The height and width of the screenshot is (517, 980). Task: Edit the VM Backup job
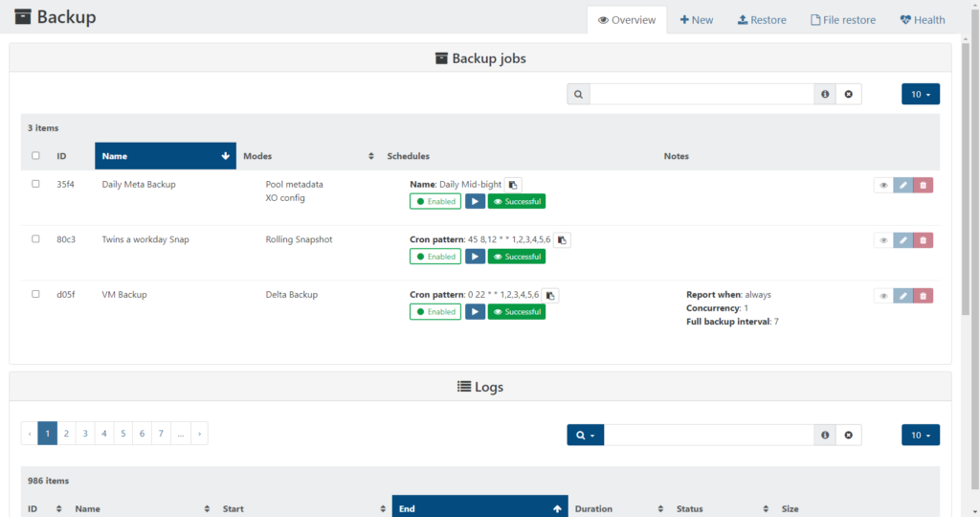903,296
